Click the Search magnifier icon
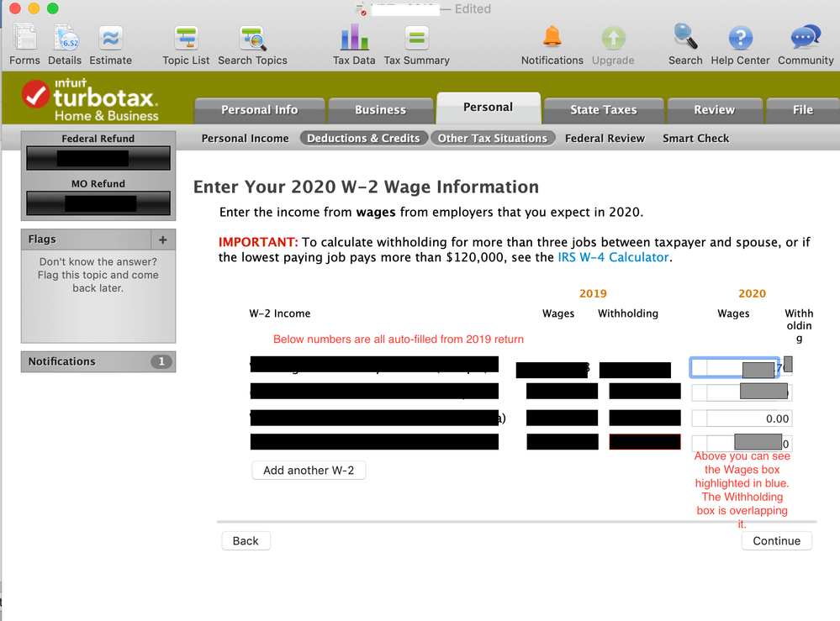The width and height of the screenshot is (840, 621). pos(685,38)
